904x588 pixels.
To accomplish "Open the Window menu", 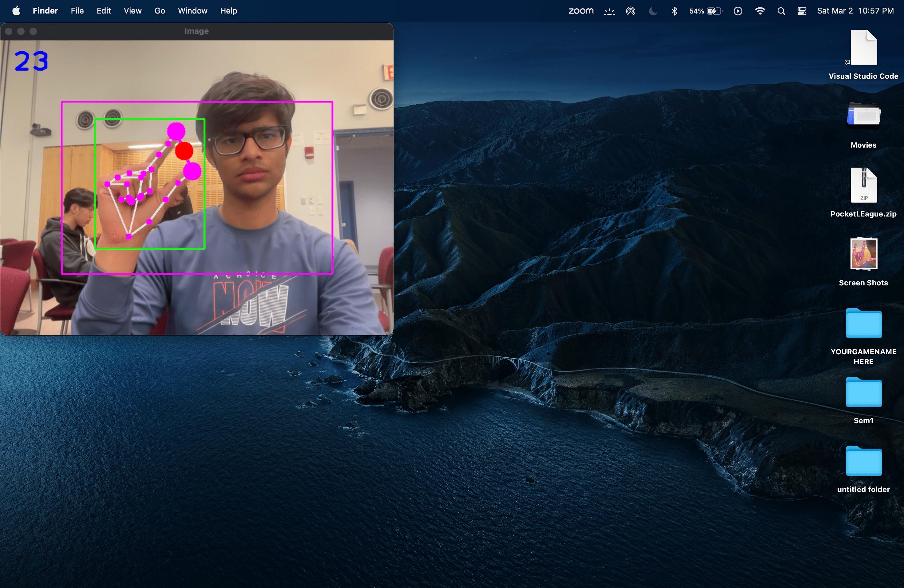I will [192, 11].
